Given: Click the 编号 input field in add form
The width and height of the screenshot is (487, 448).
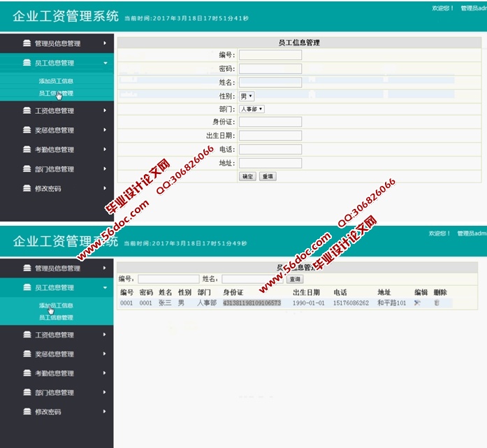Looking at the screenshot, I should (270, 55).
